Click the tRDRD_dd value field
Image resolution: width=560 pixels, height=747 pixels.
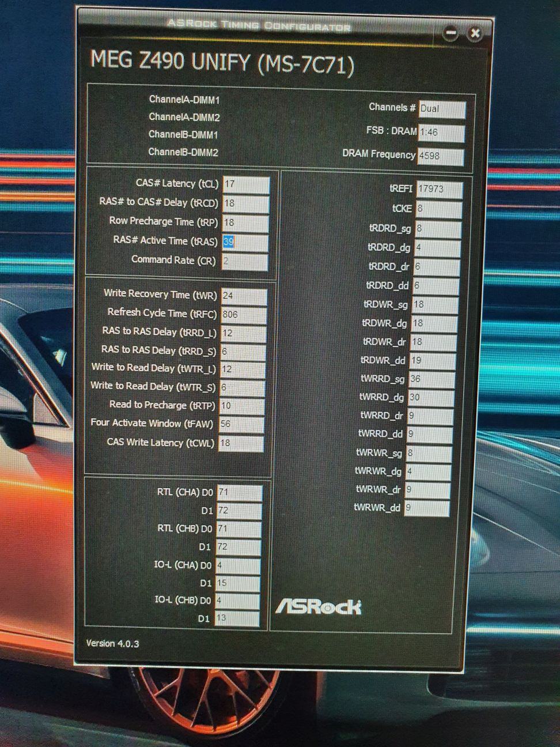[x=436, y=286]
